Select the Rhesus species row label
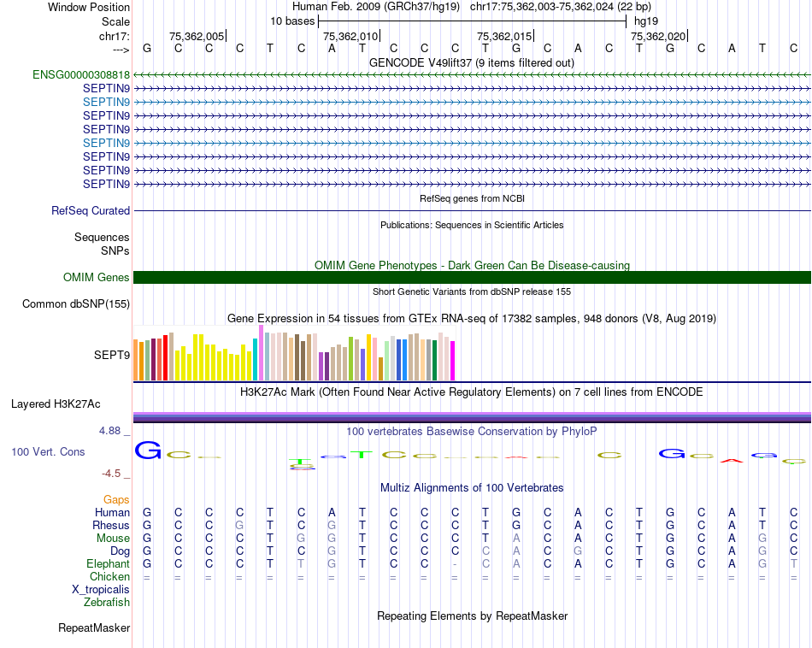The width and height of the screenshot is (812, 648). click(x=111, y=525)
